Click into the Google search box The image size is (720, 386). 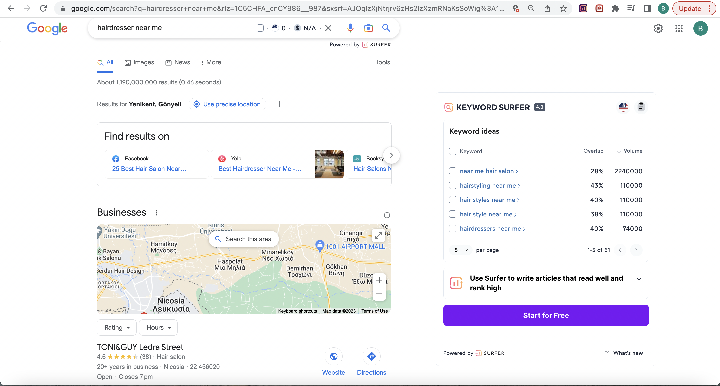point(174,28)
